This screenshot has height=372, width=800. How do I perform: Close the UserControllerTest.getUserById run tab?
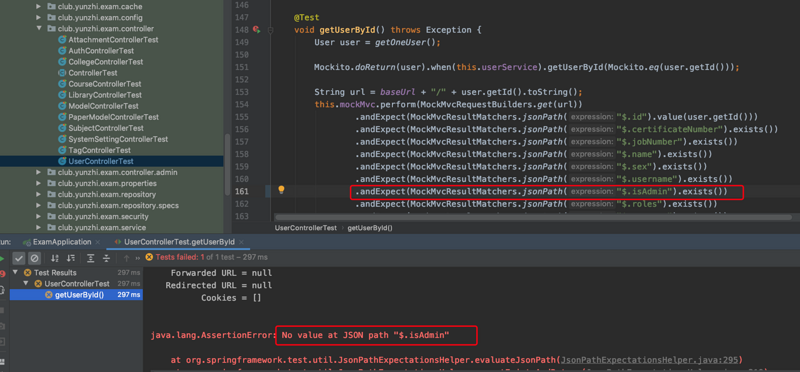[x=242, y=242]
